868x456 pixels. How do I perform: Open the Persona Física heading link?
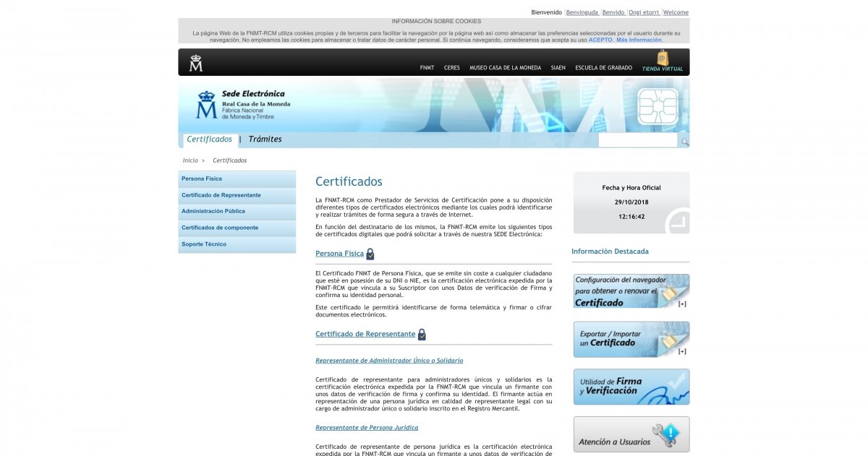(x=339, y=254)
